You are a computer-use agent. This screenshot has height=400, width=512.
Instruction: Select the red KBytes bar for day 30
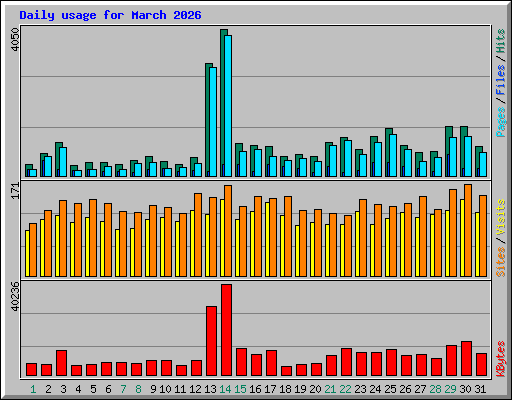(x=466, y=358)
